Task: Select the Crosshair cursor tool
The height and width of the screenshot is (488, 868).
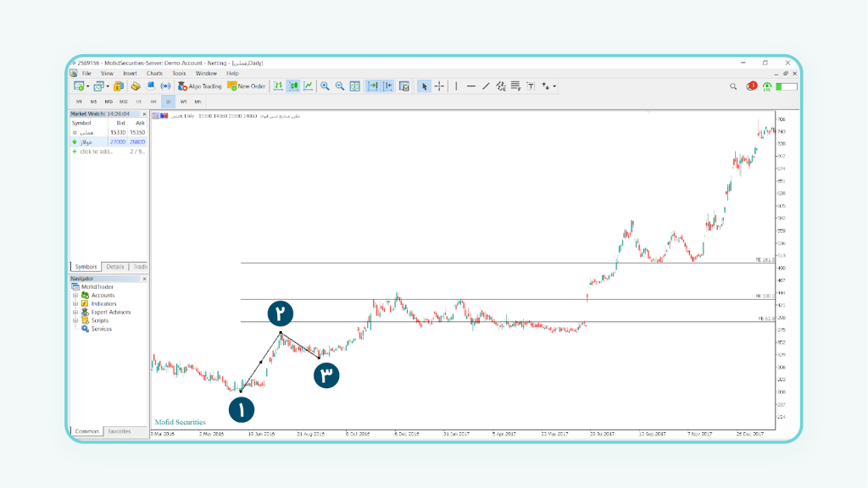Action: pos(439,86)
